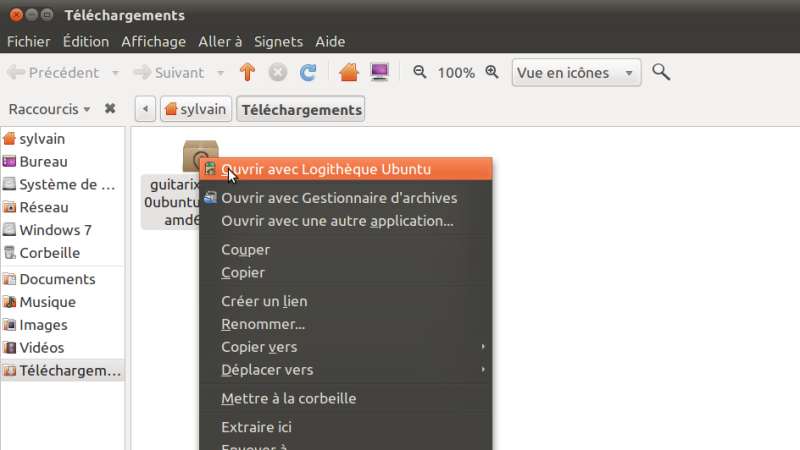The height and width of the screenshot is (450, 800).
Task: Select Téléchargements in the sidebar
Action: tap(62, 371)
